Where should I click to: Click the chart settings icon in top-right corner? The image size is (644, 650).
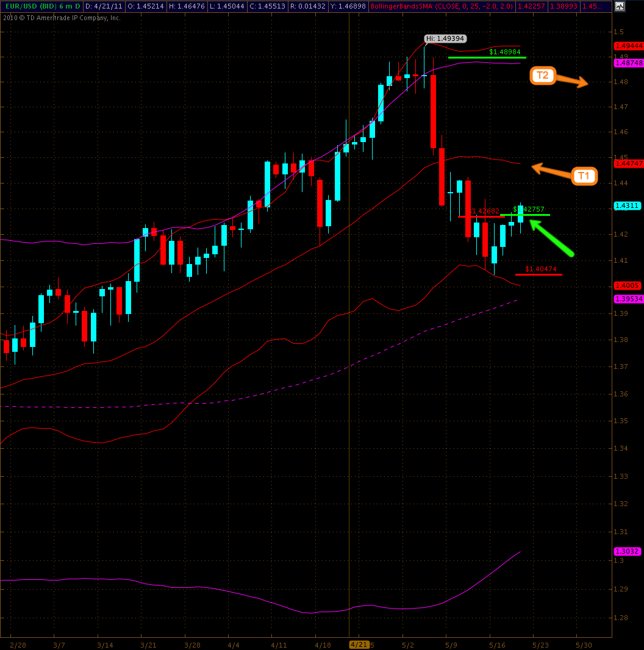[620, 7]
